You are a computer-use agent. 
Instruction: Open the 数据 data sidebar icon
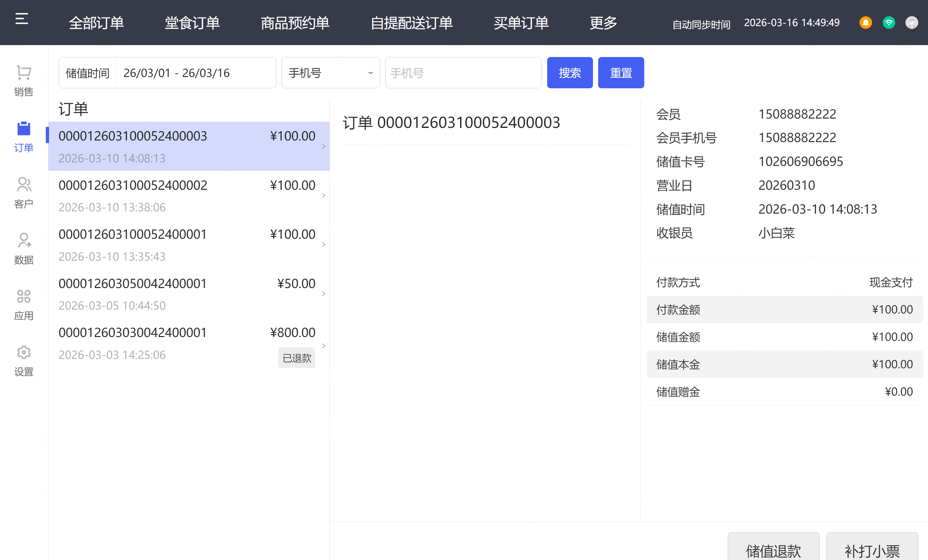click(x=24, y=241)
